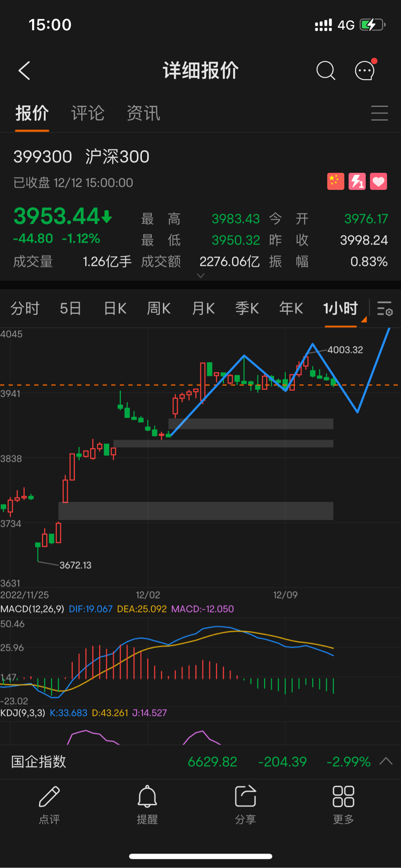401x868 pixels.
Task: Tap the index name 沪深300
Action: coord(117,157)
